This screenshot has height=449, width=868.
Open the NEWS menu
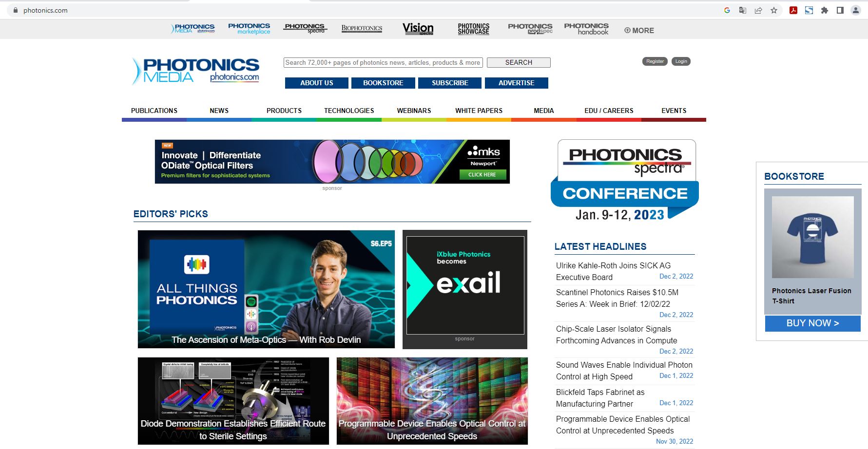pyautogui.click(x=219, y=111)
